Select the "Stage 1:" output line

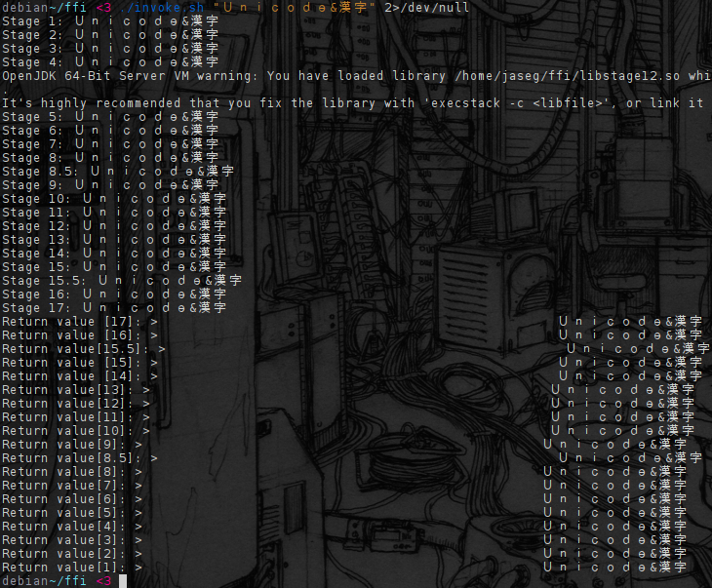tap(110, 21)
